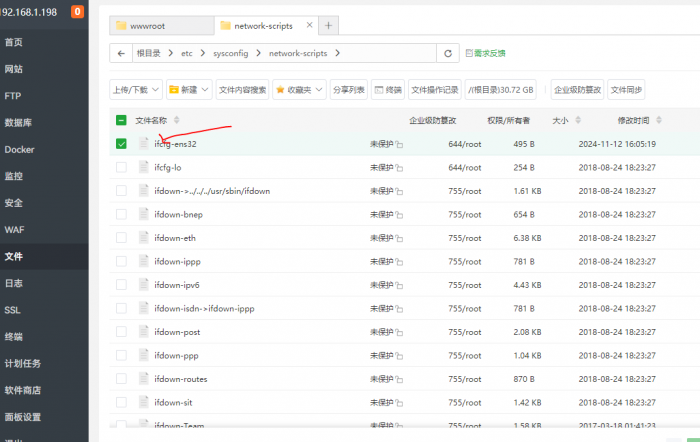
Task: Add a new tab with plus button
Action: [x=329, y=25]
